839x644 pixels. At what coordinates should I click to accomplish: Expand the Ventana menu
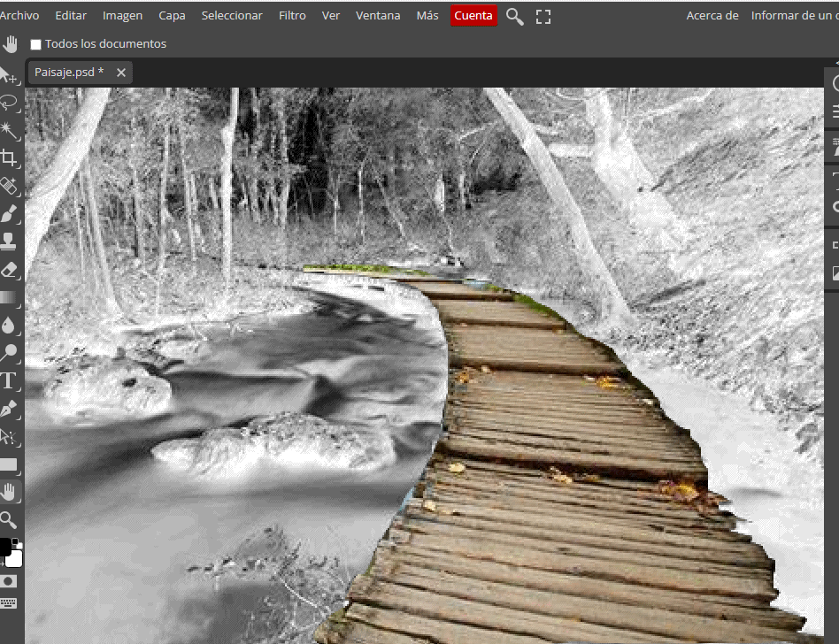click(x=378, y=15)
